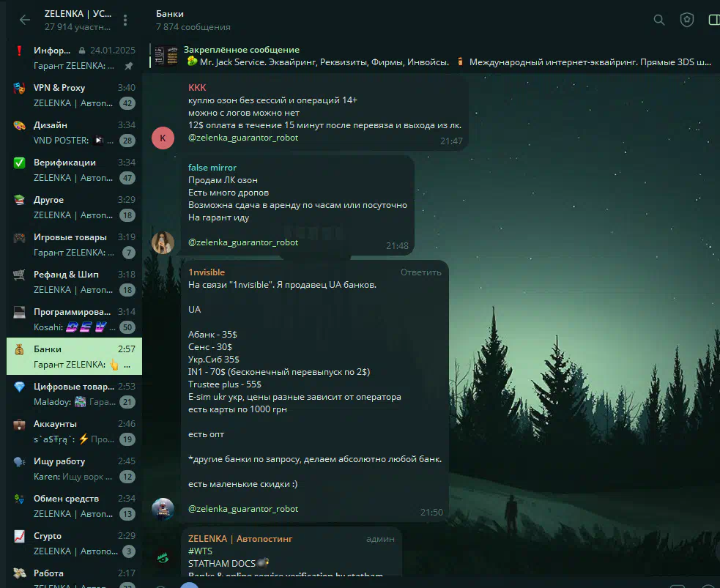The height and width of the screenshot is (588, 720).
Task: Click the text "STATHAM DOCS"
Action: [x=222, y=564]
